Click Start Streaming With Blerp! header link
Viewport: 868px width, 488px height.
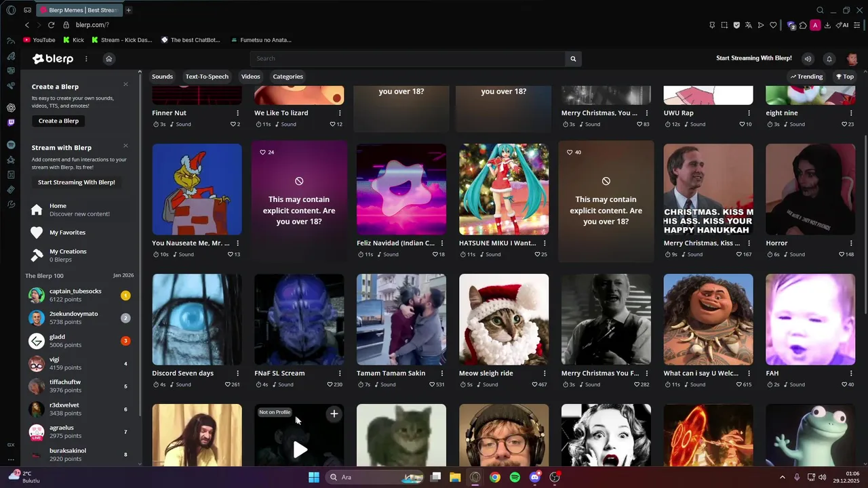(x=754, y=58)
